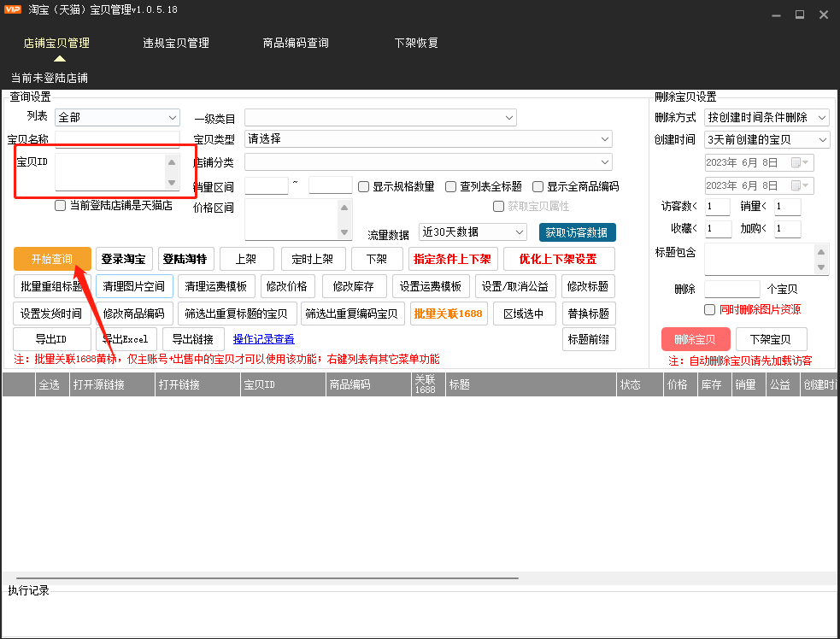
Task: Check 同时删除图片资源 checkbox
Action: [x=710, y=309]
